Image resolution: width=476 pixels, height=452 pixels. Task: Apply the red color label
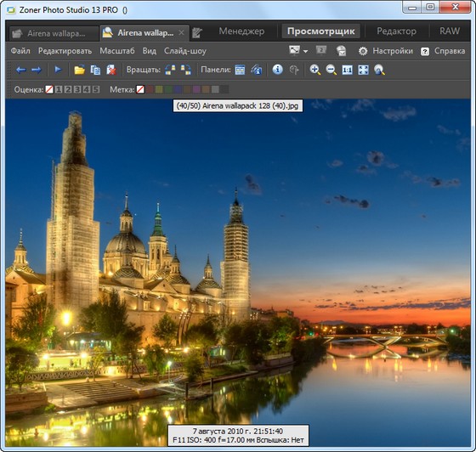150,89
